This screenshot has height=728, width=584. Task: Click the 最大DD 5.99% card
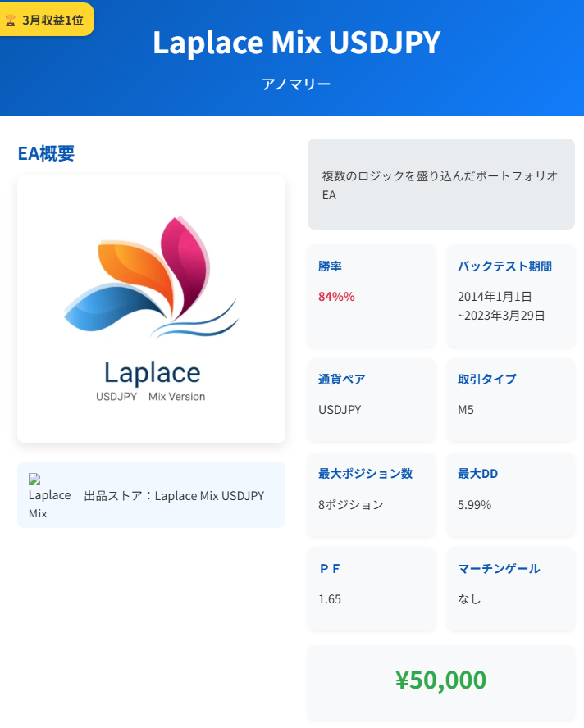click(x=511, y=494)
